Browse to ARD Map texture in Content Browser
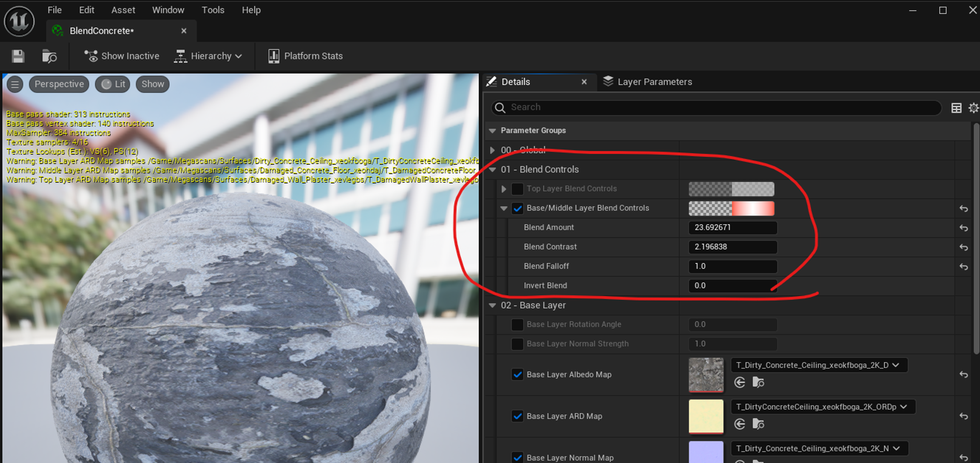The width and height of the screenshot is (980, 463). pyautogui.click(x=758, y=424)
